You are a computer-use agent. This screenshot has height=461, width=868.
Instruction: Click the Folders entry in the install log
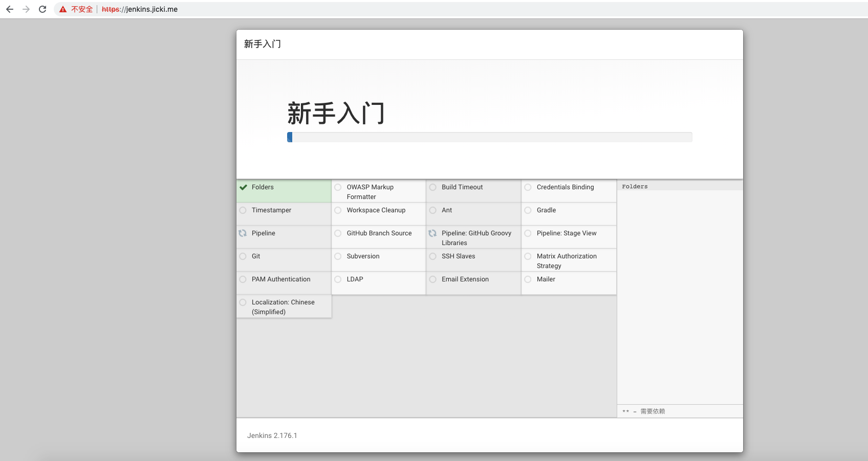pos(635,187)
